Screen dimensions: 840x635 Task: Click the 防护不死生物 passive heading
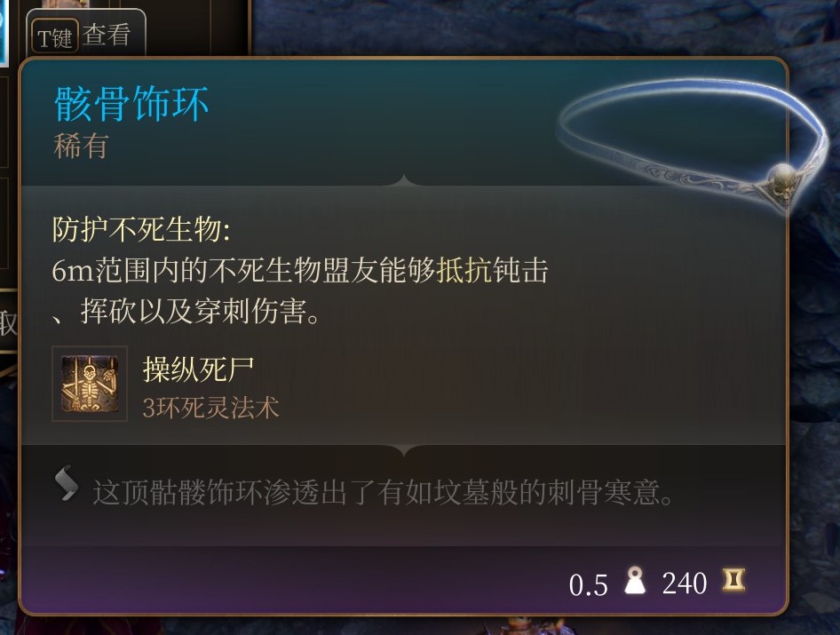coord(141,229)
